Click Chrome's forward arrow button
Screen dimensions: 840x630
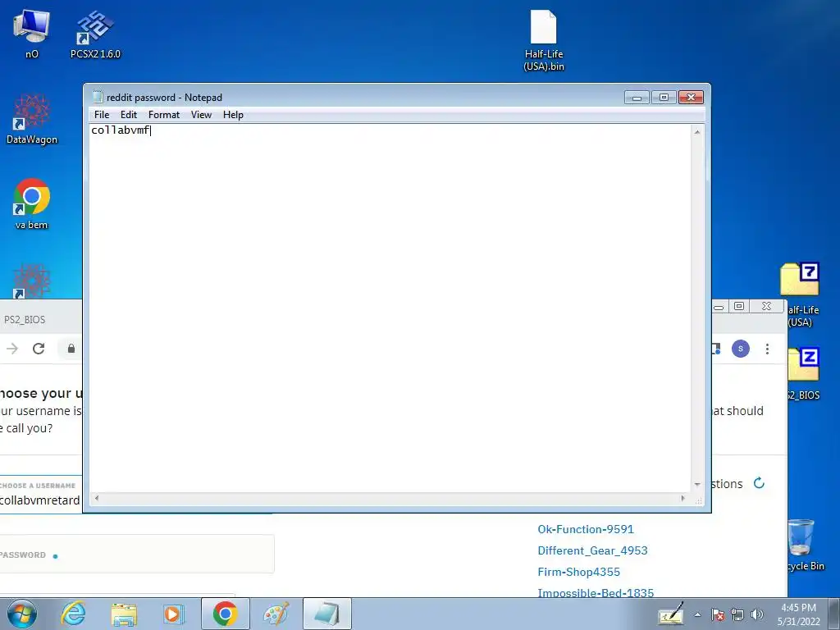coord(12,349)
